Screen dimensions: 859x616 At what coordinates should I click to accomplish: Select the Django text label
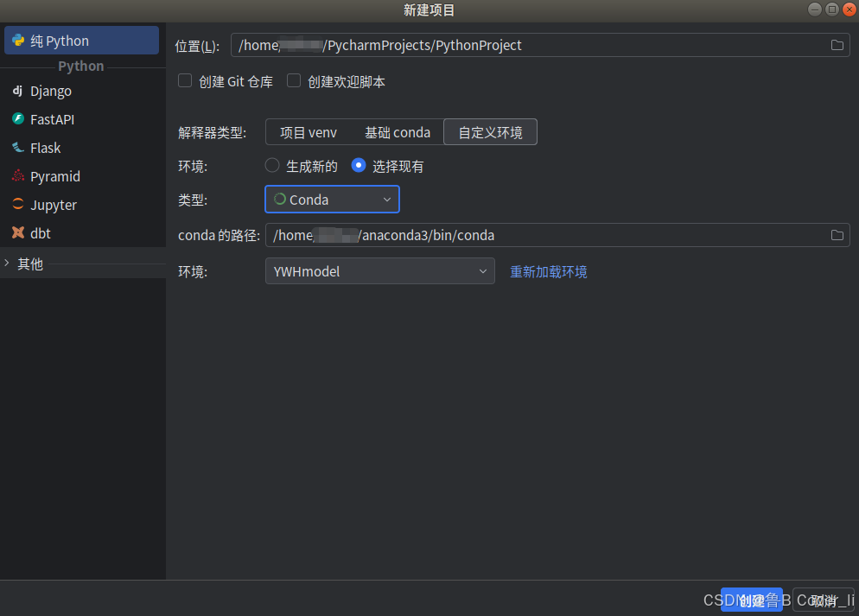[51, 92]
